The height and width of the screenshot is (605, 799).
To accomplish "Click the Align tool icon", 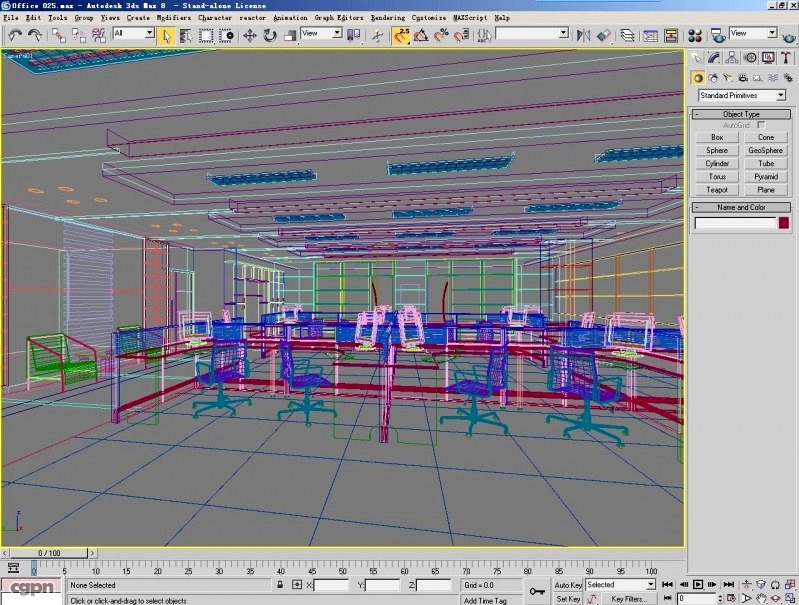I will point(603,35).
